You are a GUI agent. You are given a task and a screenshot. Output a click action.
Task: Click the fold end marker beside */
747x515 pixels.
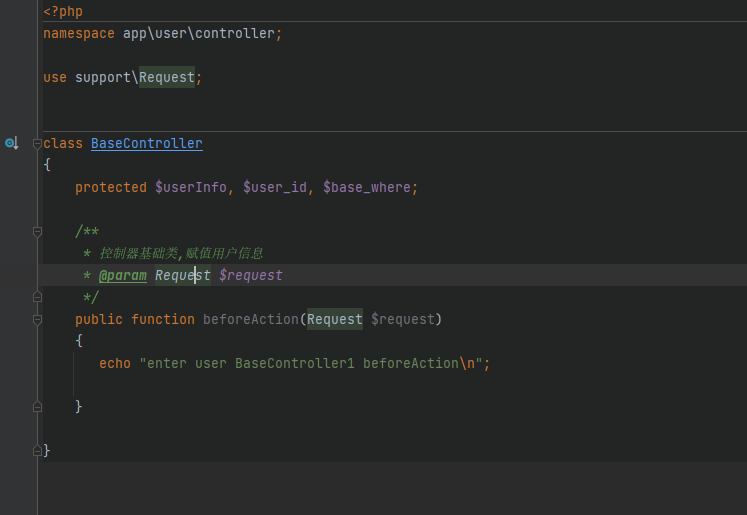pyautogui.click(x=37, y=297)
